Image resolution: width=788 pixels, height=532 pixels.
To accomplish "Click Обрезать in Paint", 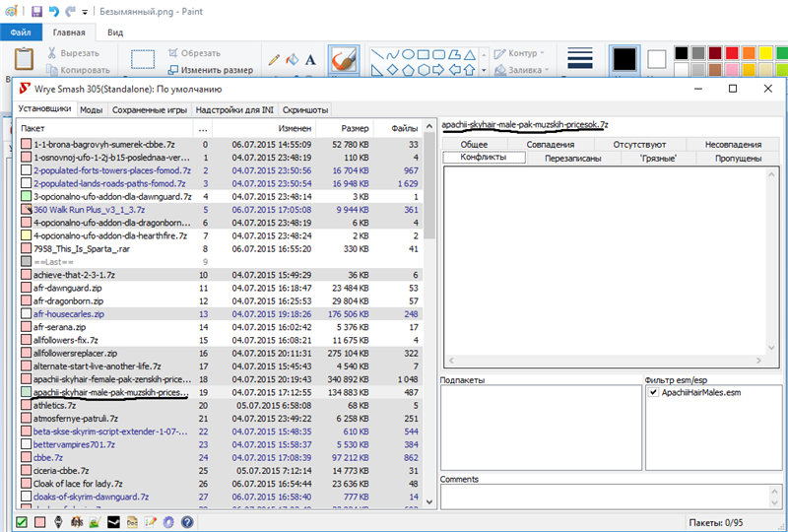I will pyautogui.click(x=194, y=53).
